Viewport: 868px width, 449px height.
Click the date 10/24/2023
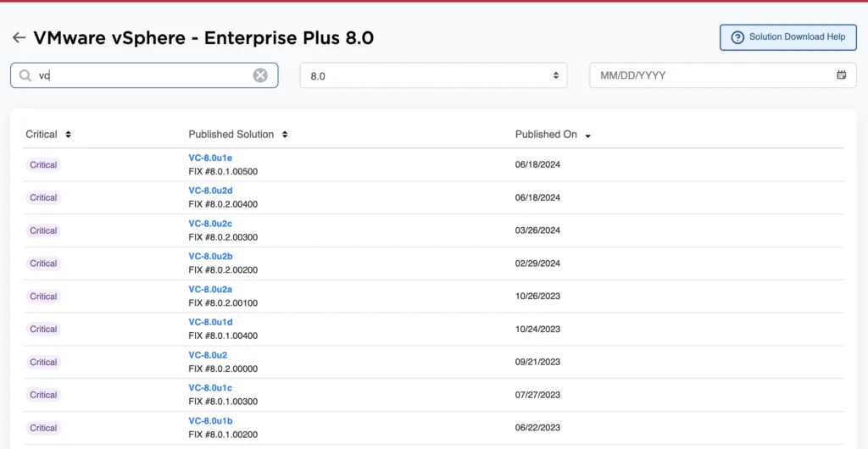[x=537, y=329]
